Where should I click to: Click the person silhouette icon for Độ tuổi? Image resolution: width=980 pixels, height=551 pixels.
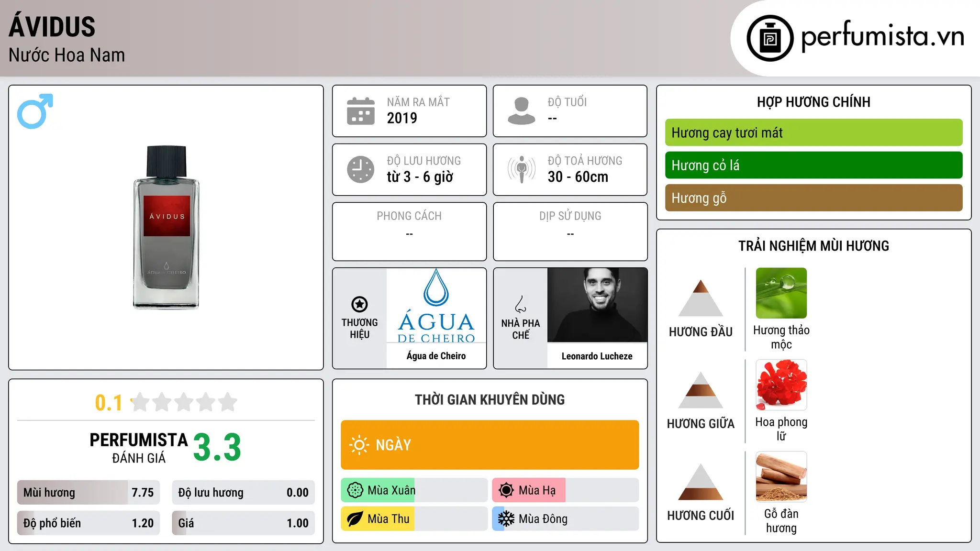pos(521,111)
